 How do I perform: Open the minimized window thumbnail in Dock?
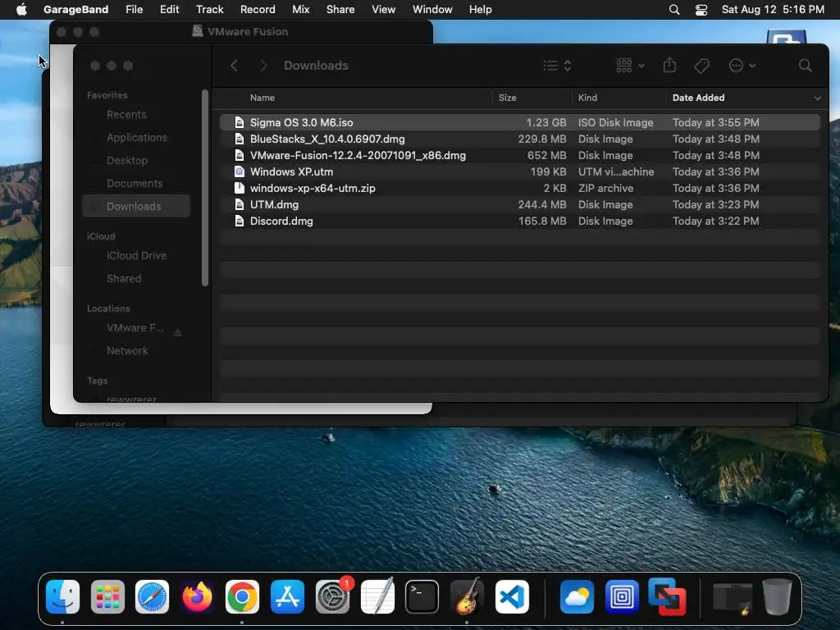733,598
